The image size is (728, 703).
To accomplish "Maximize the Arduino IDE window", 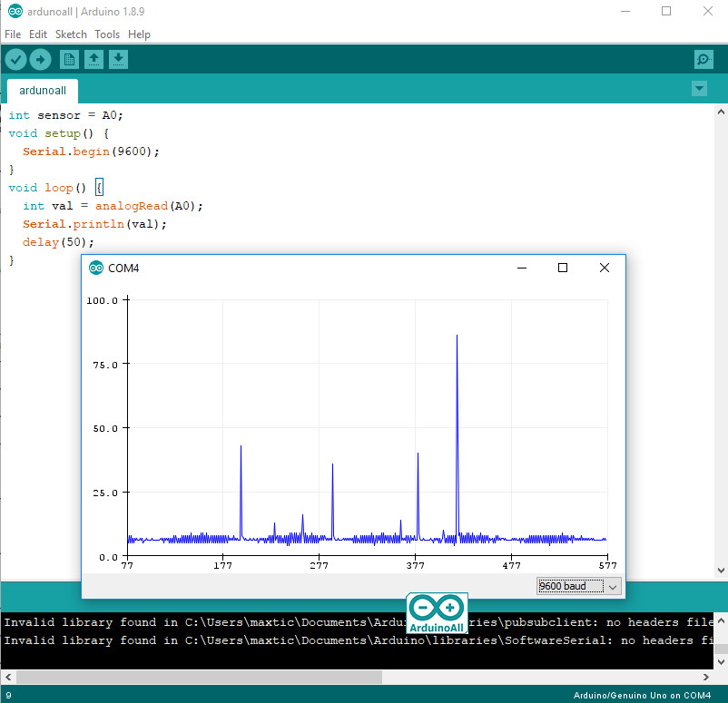I will pos(666,11).
